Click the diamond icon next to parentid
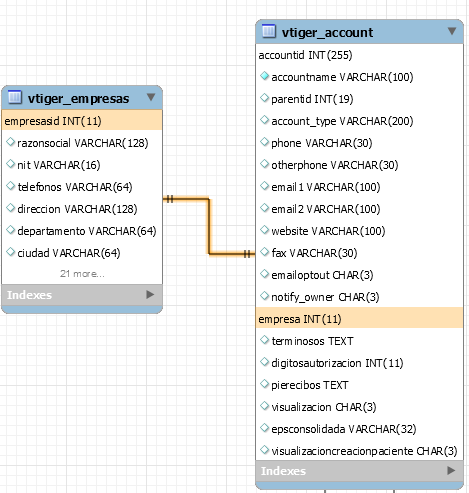This screenshot has width=469, height=493. click(x=264, y=98)
